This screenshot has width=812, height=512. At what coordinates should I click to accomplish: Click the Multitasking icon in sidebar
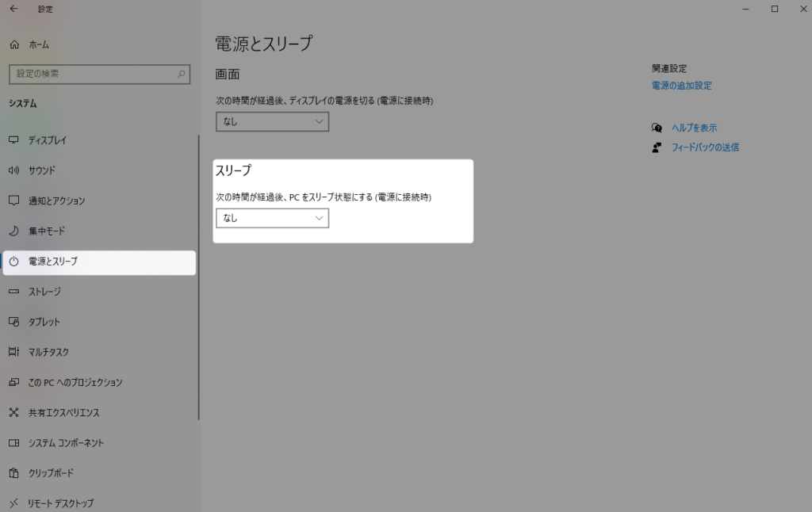pyautogui.click(x=13, y=352)
